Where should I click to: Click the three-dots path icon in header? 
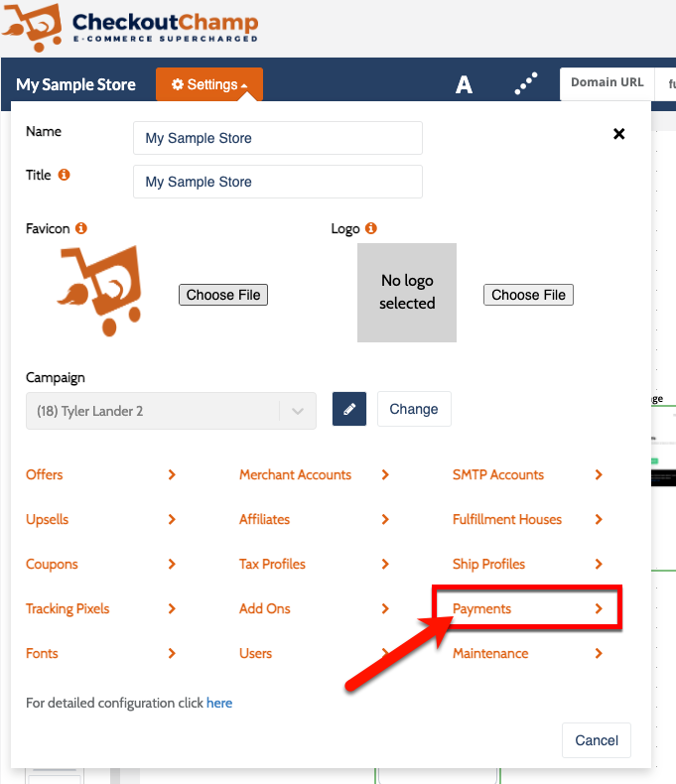(526, 84)
